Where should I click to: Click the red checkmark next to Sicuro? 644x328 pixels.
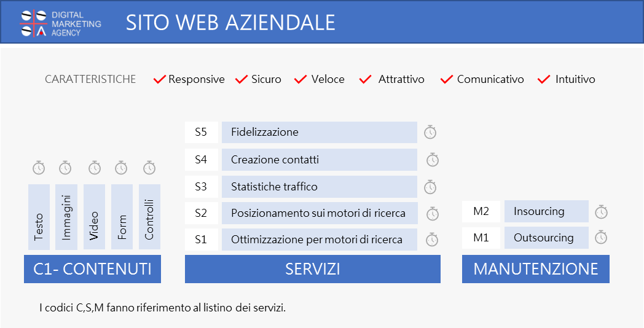(241, 79)
